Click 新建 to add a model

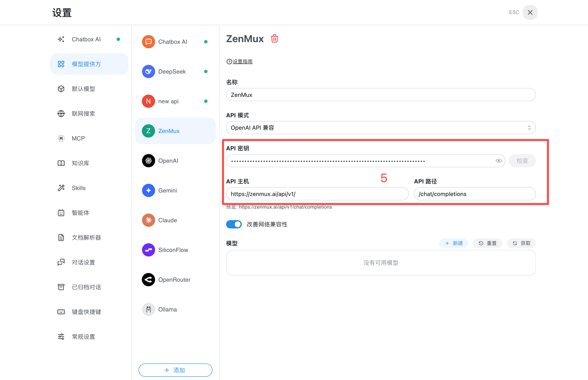coord(454,243)
